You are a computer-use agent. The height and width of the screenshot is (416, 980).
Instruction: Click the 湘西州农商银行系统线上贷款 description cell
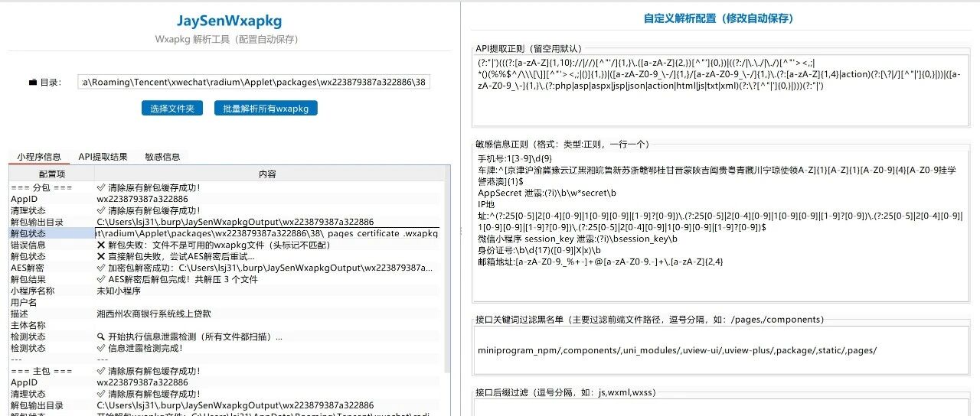tap(267, 314)
